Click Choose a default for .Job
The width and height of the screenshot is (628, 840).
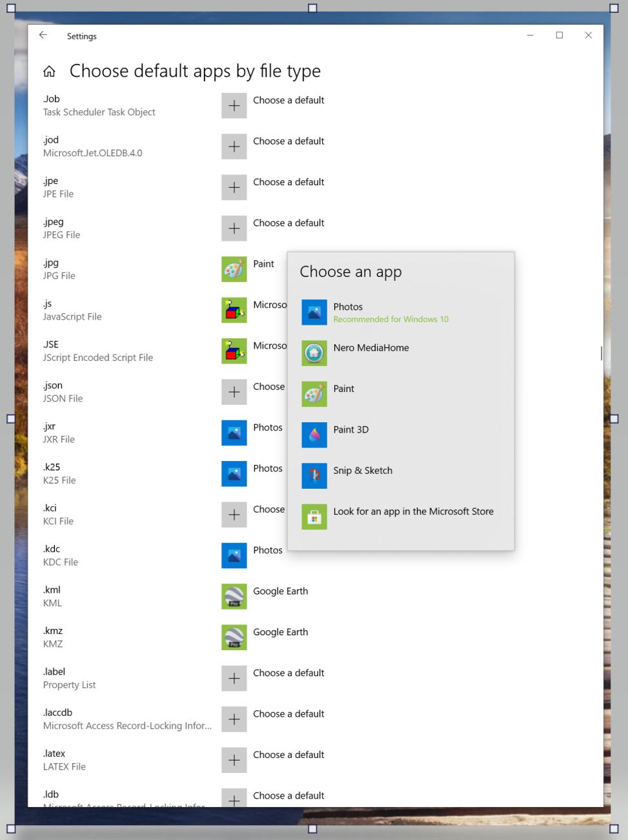pyautogui.click(x=289, y=100)
